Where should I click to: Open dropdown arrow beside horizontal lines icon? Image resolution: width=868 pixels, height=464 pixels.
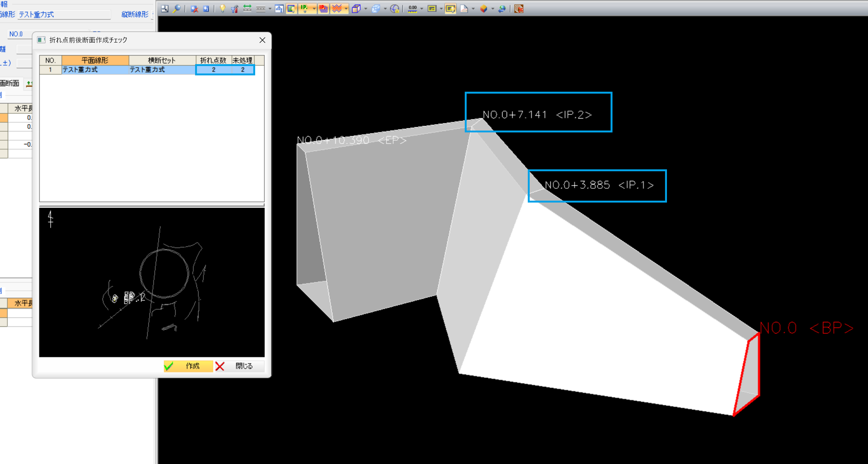(269, 9)
